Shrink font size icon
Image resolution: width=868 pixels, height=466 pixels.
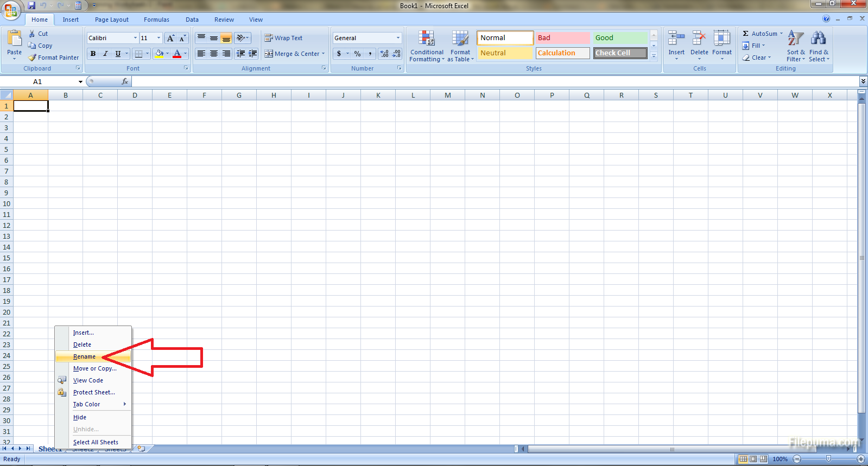(182, 38)
